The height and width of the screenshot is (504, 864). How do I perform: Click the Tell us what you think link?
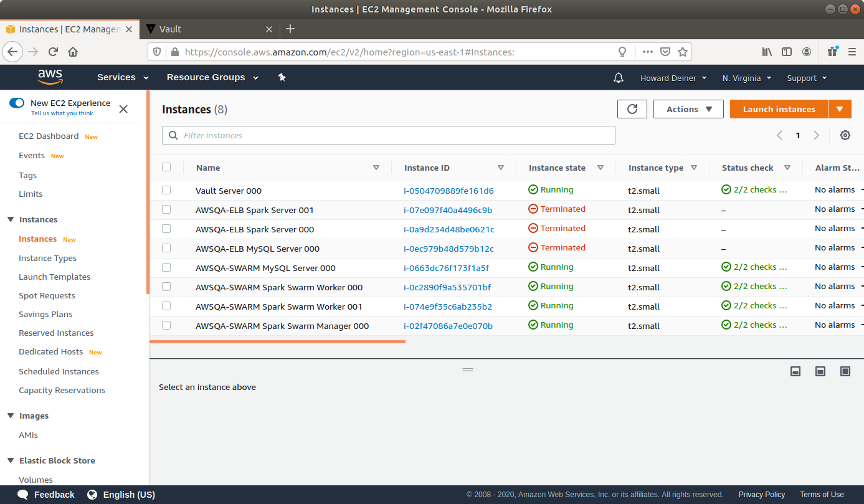[62, 113]
